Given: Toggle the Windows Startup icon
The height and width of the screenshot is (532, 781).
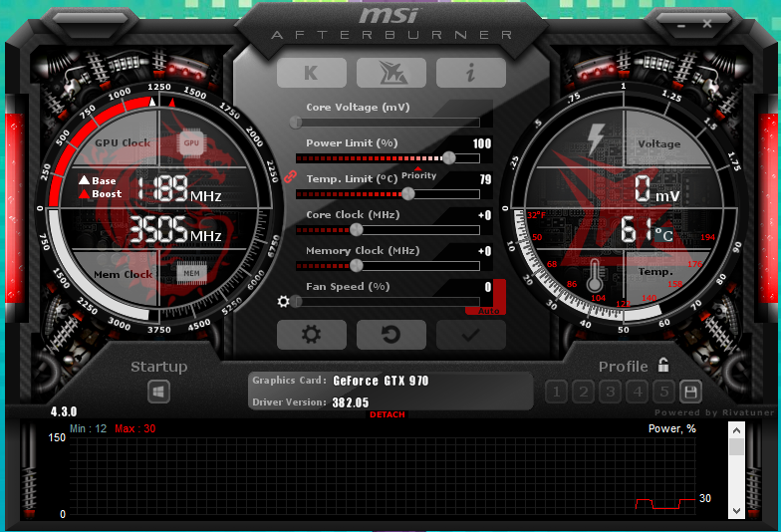Looking at the screenshot, I should point(159,393).
